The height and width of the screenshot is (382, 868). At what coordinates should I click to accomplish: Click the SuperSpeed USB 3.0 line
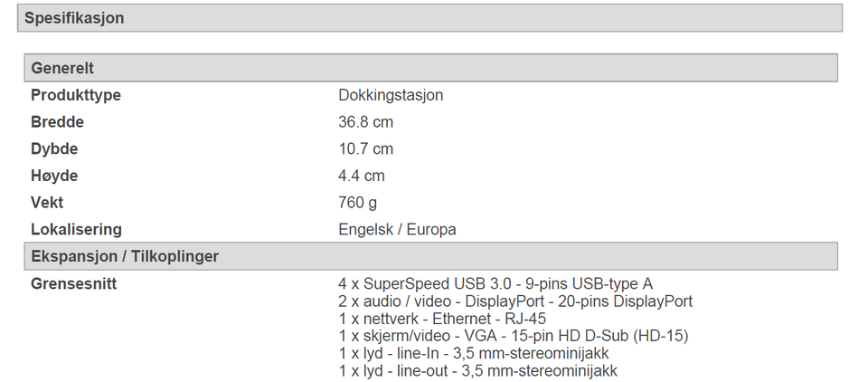coord(495,283)
